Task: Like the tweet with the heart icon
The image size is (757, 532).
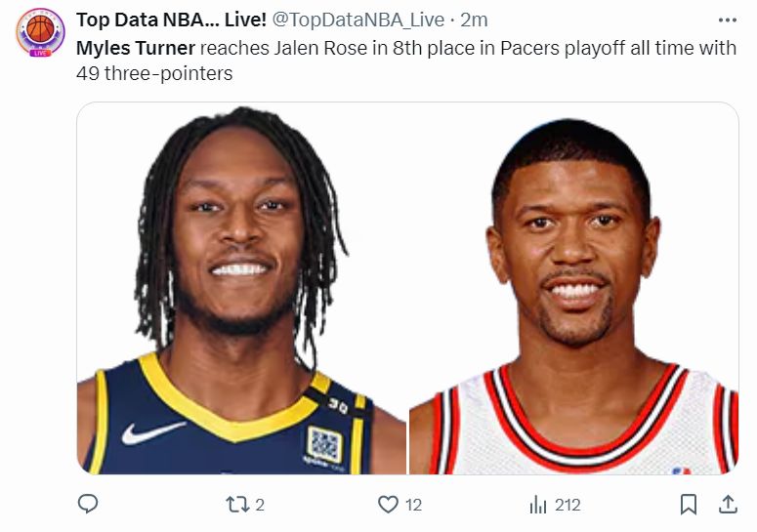Action: point(388,504)
